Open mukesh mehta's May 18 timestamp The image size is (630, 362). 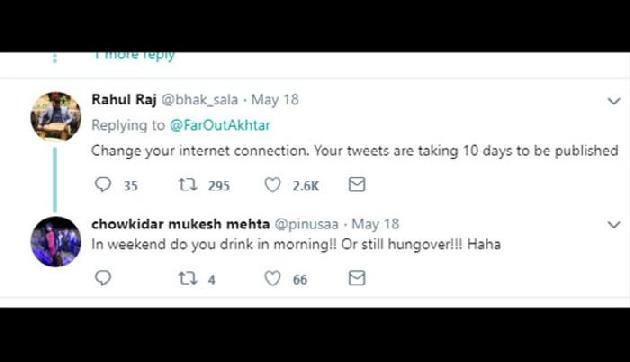pyautogui.click(x=375, y=224)
